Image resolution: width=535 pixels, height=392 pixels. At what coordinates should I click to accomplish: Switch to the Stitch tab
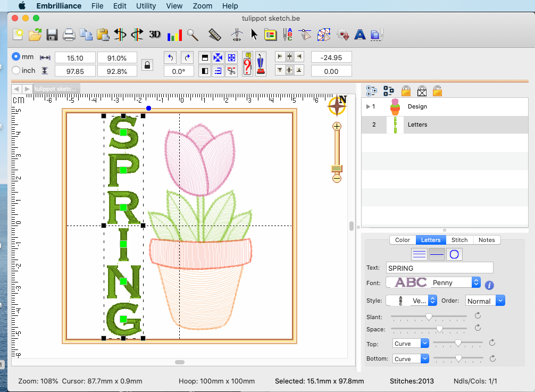[459, 240]
